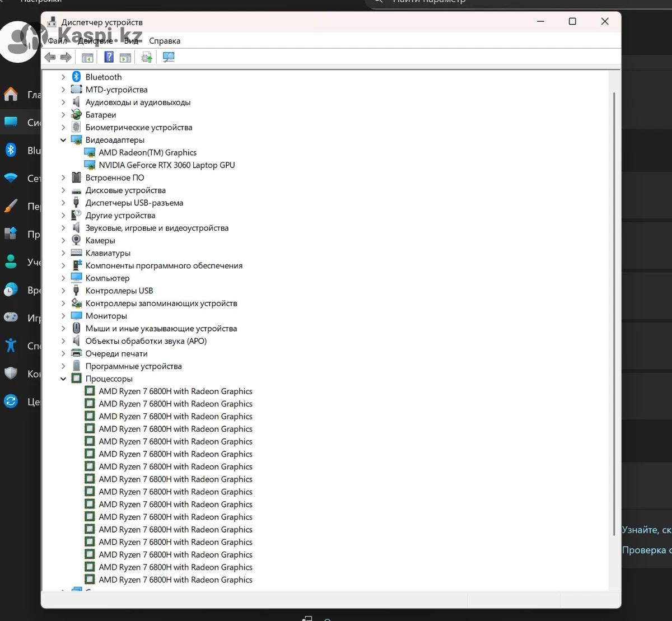Viewport: 672px width, 621px height.
Task: Collapse the Видеоадаптеры category
Action: coord(63,140)
